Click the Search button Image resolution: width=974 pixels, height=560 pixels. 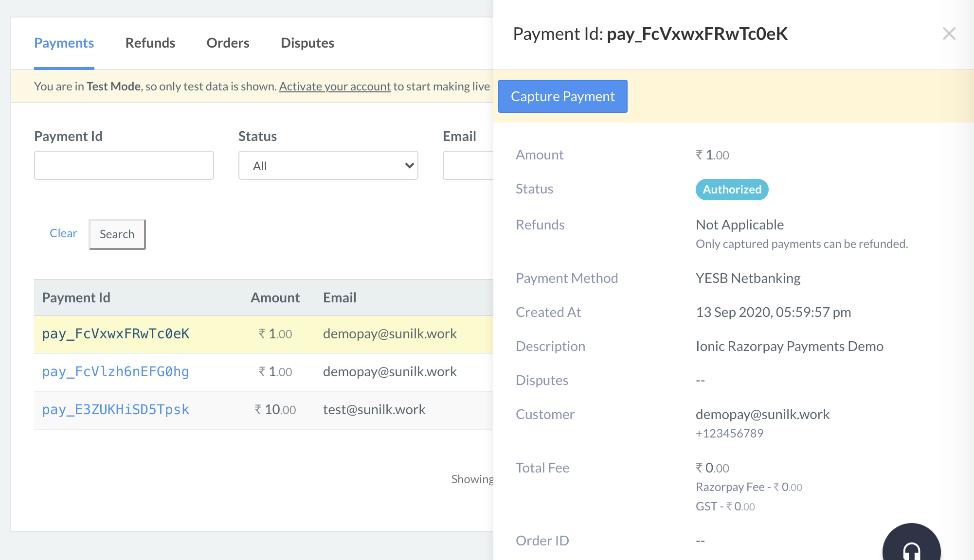[x=117, y=233]
